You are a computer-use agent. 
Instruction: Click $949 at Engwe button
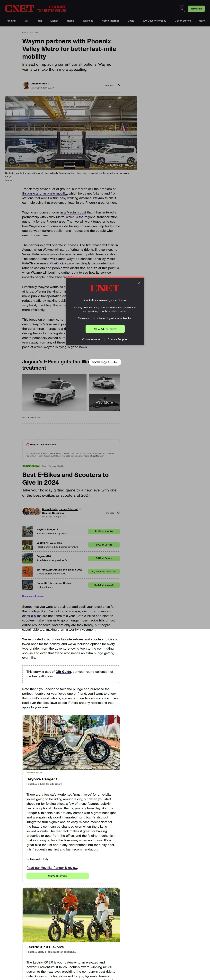coord(104,558)
